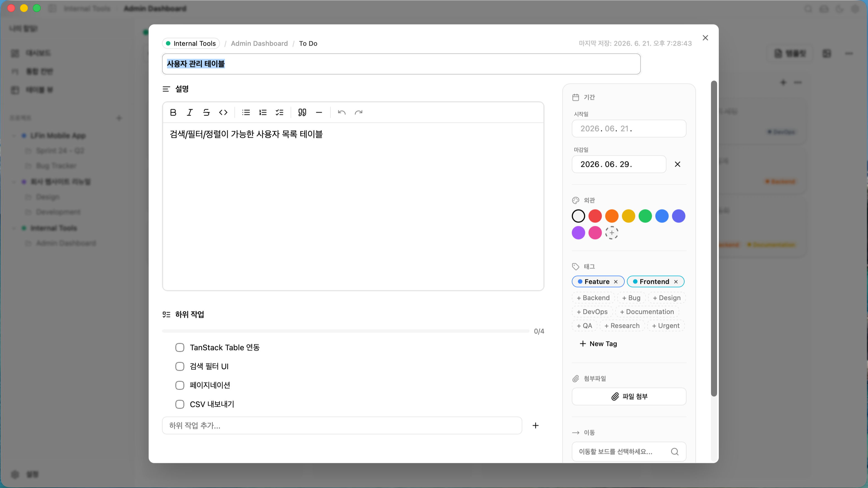This screenshot has width=868, height=488.
Task: Open the 마감일 due date field
Action: [x=619, y=164]
